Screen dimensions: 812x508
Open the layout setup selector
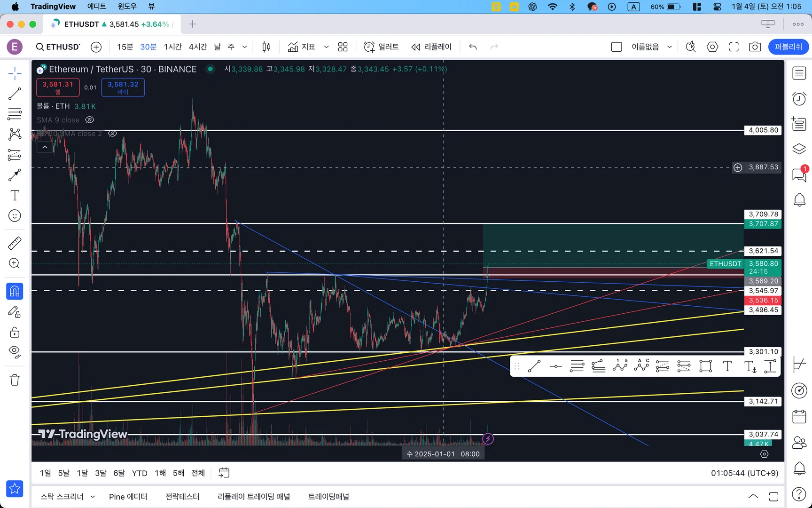tap(616, 47)
